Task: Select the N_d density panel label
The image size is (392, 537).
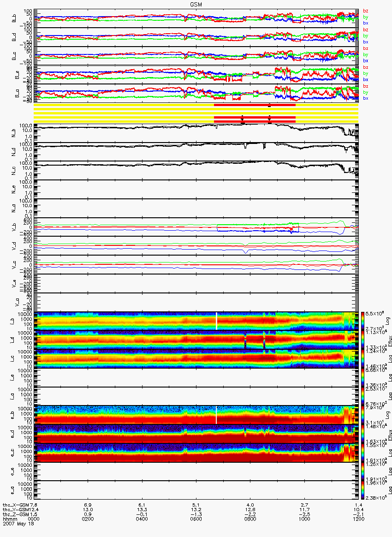Action: 14,152
